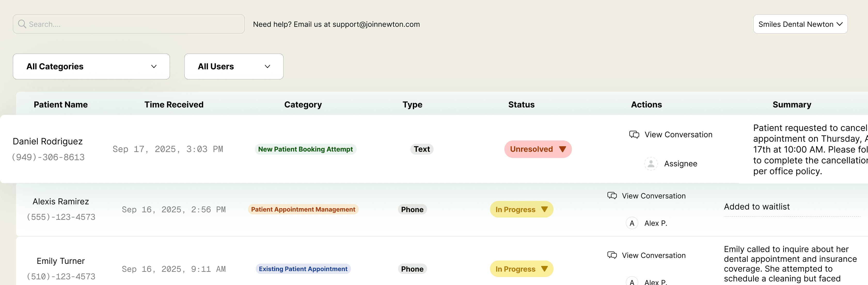This screenshot has width=868, height=285.
Task: Sort by Time Received column header
Action: pos(174,105)
